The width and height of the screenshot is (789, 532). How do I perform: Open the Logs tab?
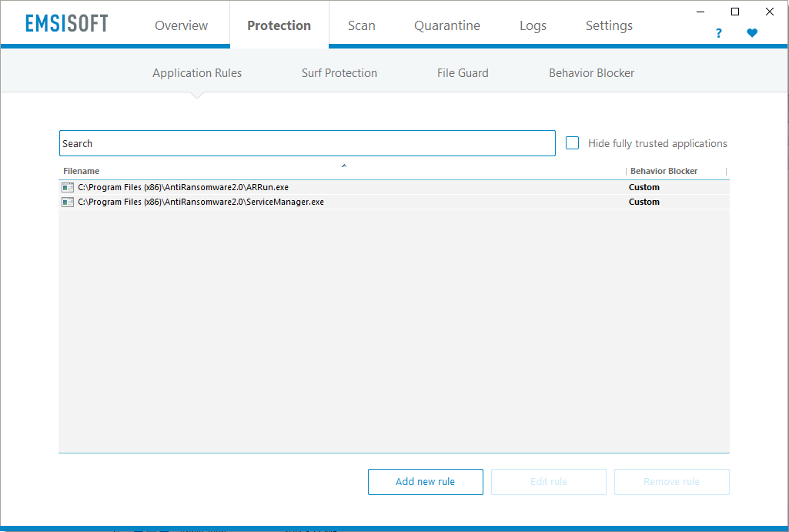pos(533,25)
